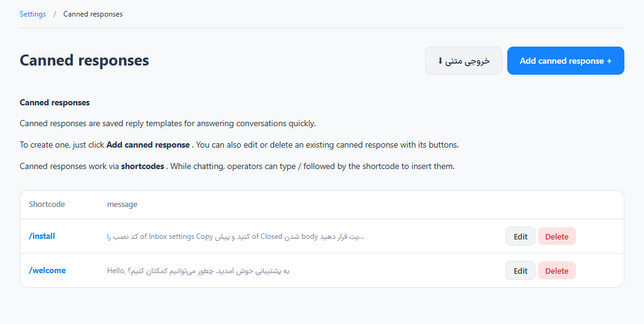The image size is (644, 324).
Task: Click the bold shortcodes word in description
Action: 142,167
